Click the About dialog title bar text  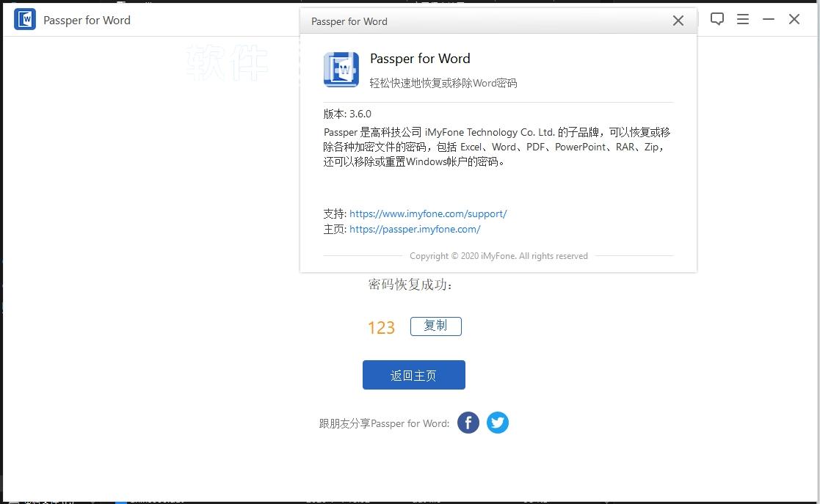(x=349, y=21)
